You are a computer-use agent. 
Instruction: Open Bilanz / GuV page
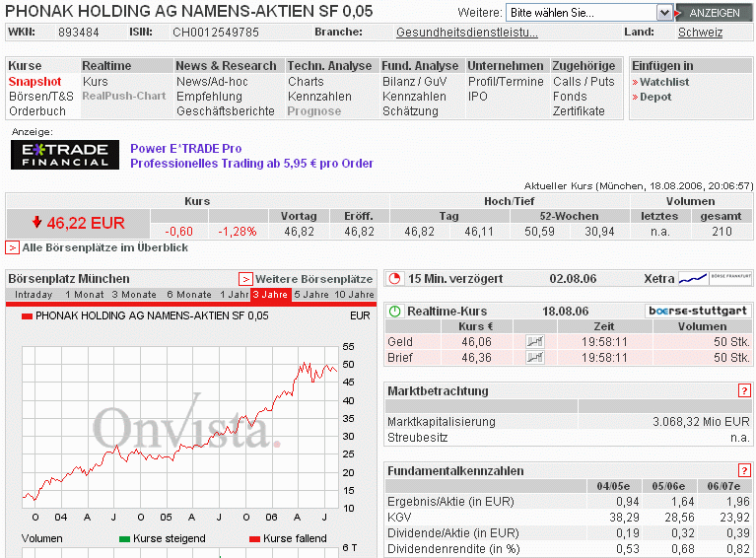[415, 82]
